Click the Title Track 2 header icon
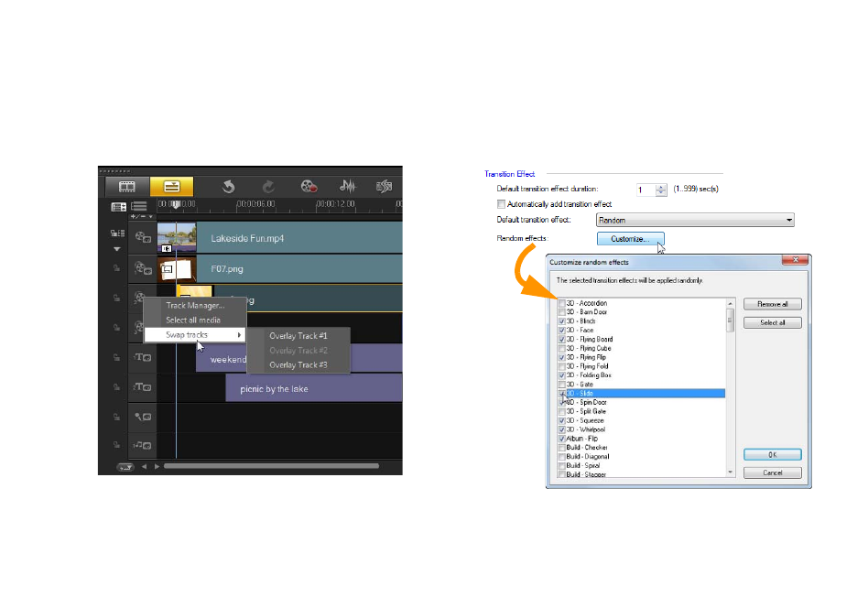868x608 pixels. (x=143, y=387)
